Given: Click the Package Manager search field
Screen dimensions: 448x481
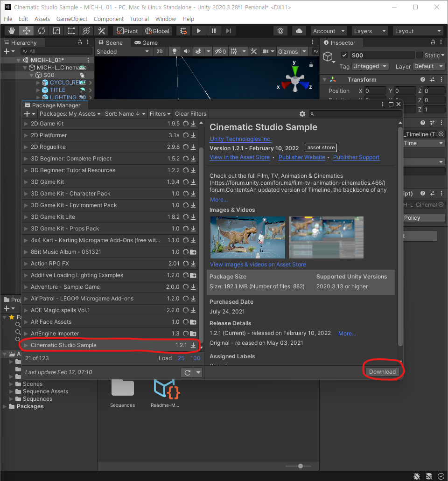Looking at the screenshot, I should coord(356,114).
